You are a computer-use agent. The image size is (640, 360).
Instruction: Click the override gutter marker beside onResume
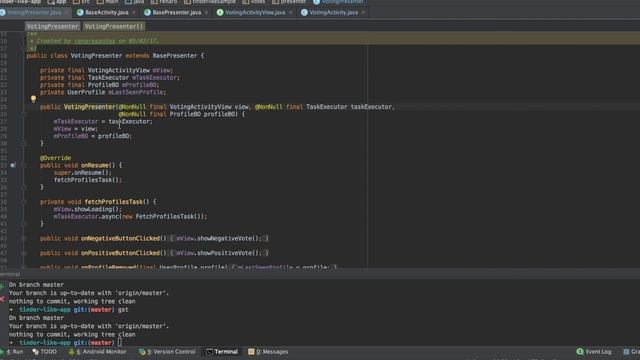pyautogui.click(x=13, y=165)
